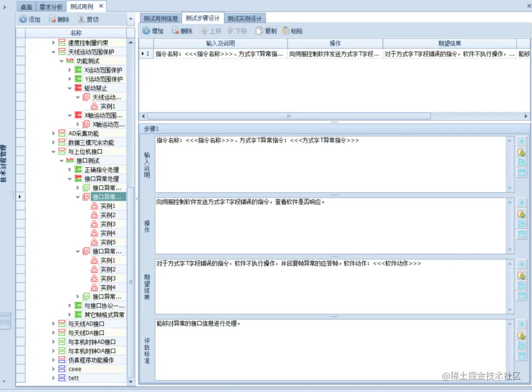Click the yellow add icon beside 操作 field
532x392 pixels.
pos(522,214)
